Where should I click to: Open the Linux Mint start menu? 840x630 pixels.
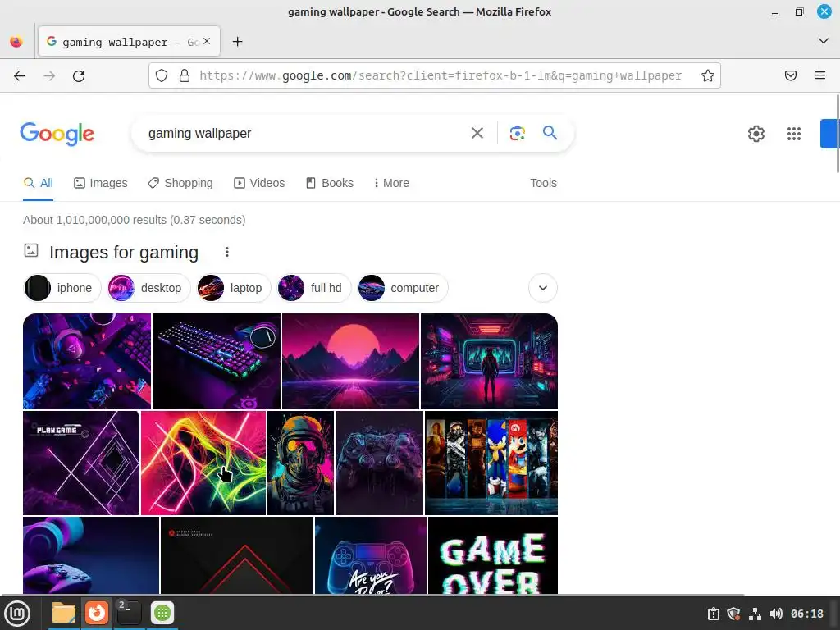point(18,614)
